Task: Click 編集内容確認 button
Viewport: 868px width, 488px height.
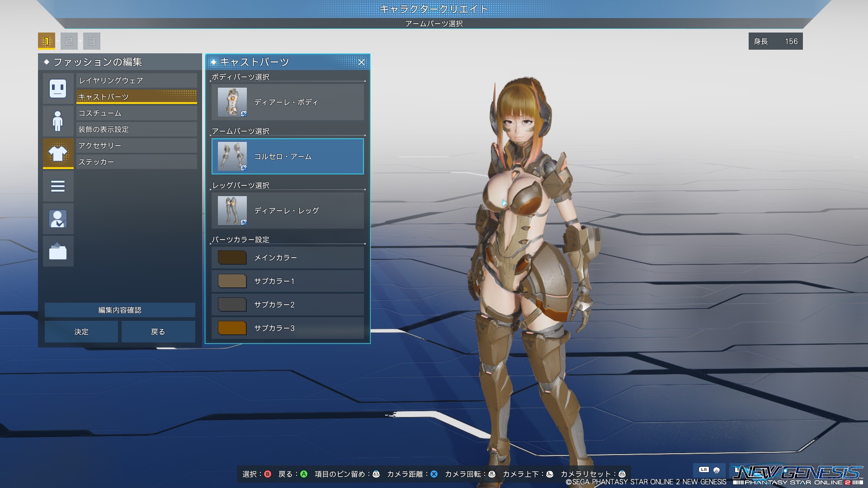Action: click(120, 310)
